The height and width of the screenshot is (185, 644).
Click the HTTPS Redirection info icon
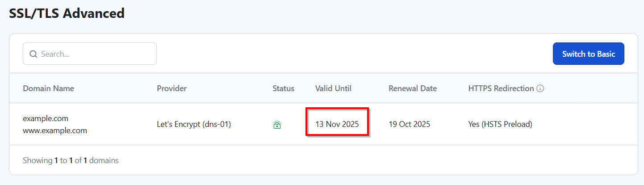pyautogui.click(x=540, y=88)
